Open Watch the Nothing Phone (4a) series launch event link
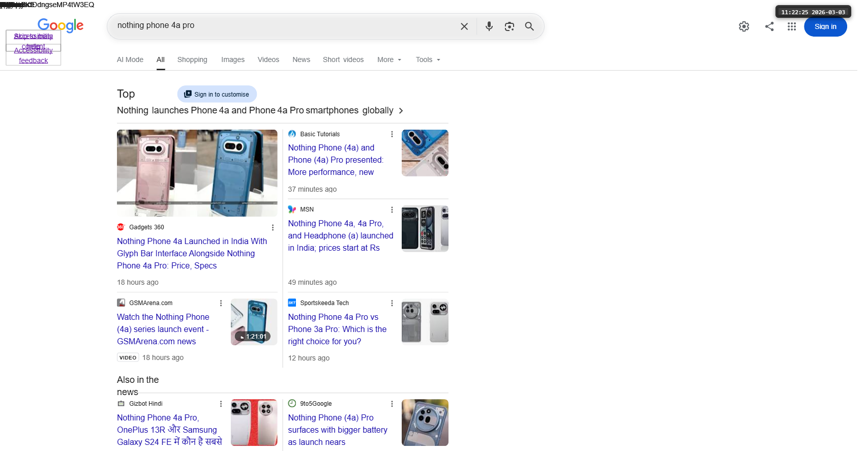 pyautogui.click(x=163, y=329)
